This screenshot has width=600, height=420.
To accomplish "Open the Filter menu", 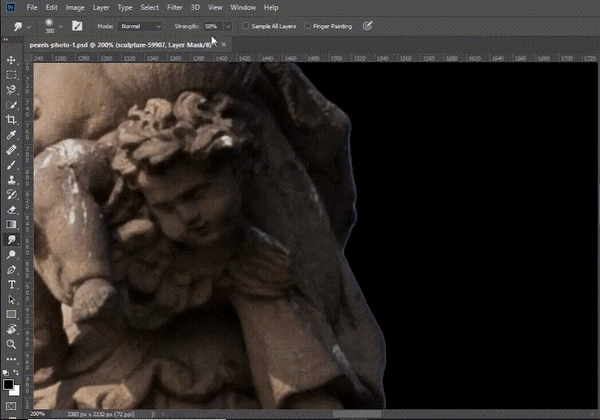I will pos(176,7).
